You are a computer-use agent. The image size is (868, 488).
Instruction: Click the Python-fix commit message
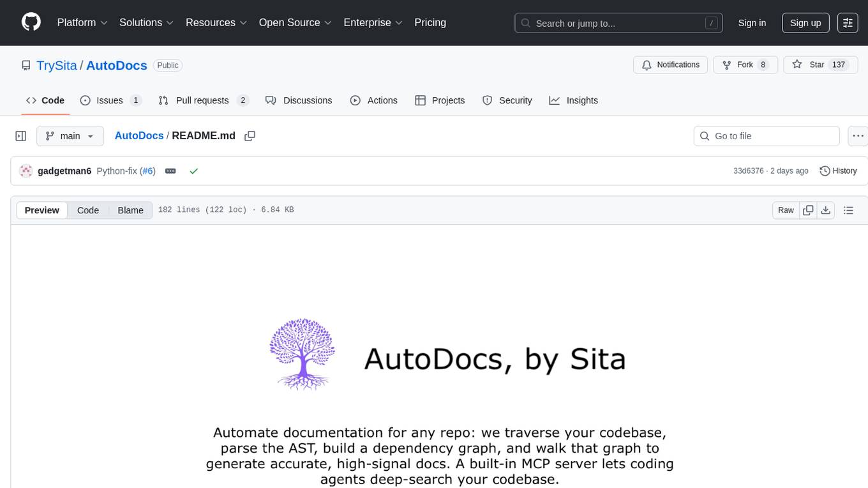click(x=117, y=171)
